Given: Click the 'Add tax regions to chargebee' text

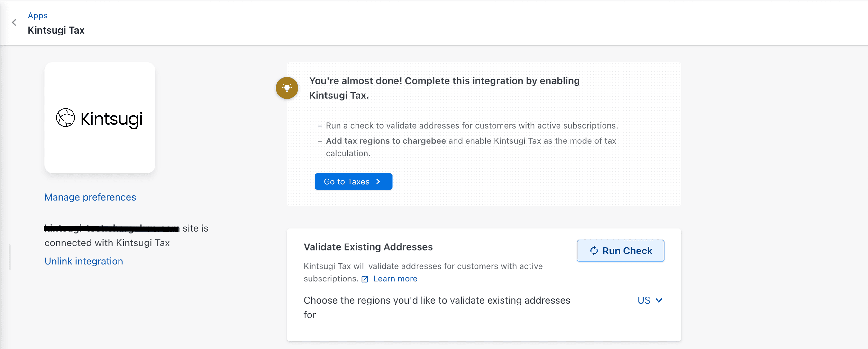Looking at the screenshot, I should click(x=385, y=141).
